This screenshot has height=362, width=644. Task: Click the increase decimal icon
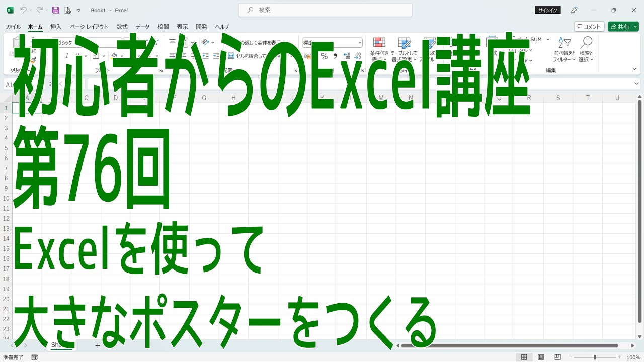[x=347, y=56]
